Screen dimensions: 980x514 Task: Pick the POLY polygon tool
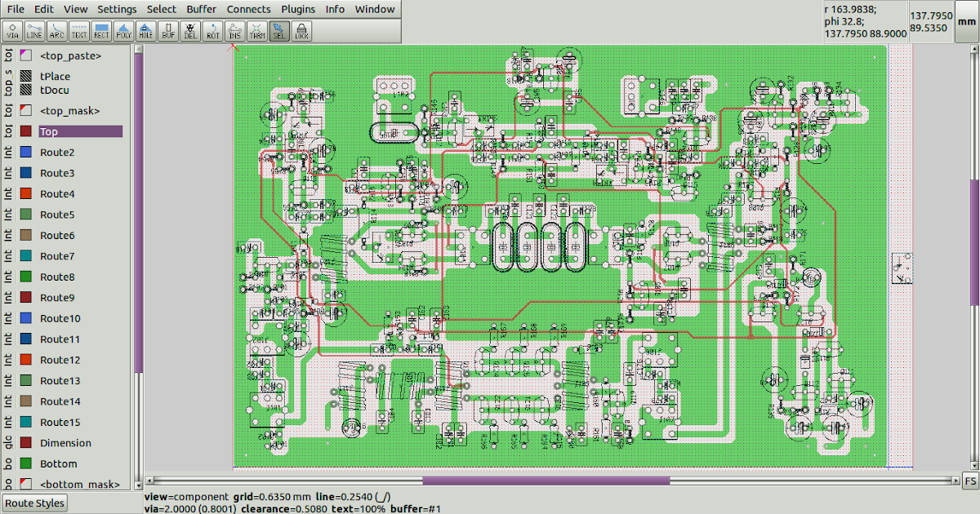point(124,31)
